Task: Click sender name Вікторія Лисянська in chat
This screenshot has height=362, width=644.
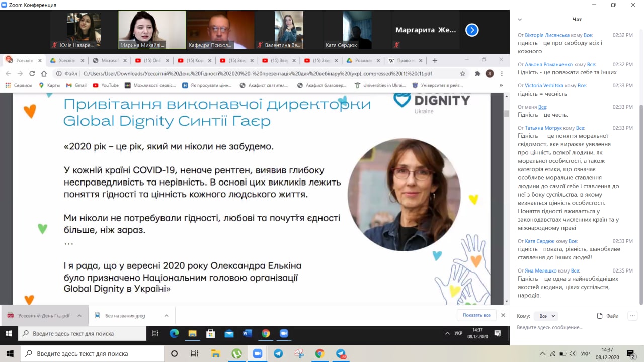Action: pos(547,35)
